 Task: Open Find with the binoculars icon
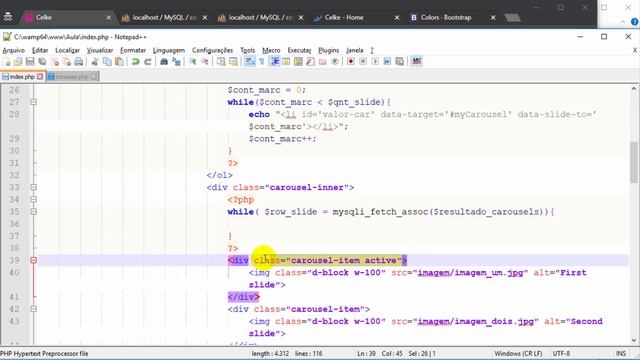[x=164, y=61]
